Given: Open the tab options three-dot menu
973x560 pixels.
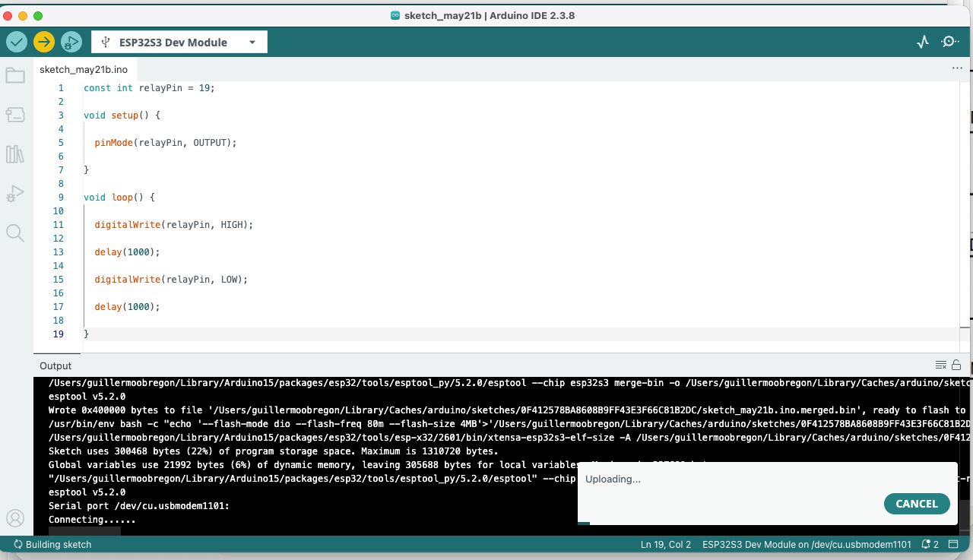Looking at the screenshot, I should [957, 68].
